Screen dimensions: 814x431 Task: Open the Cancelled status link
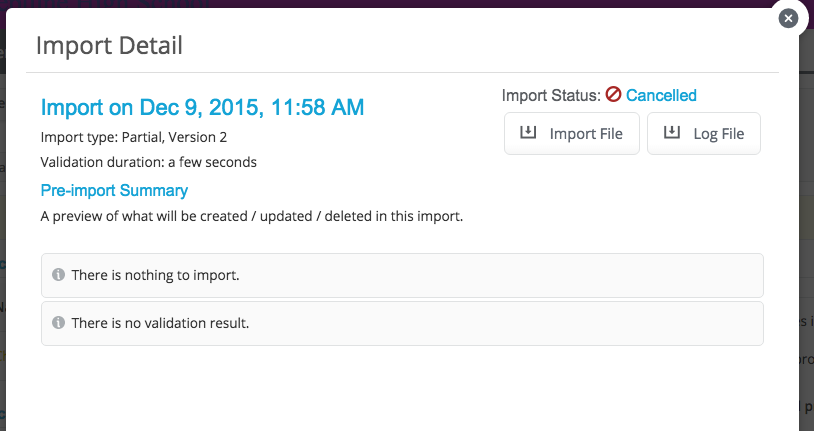661,95
